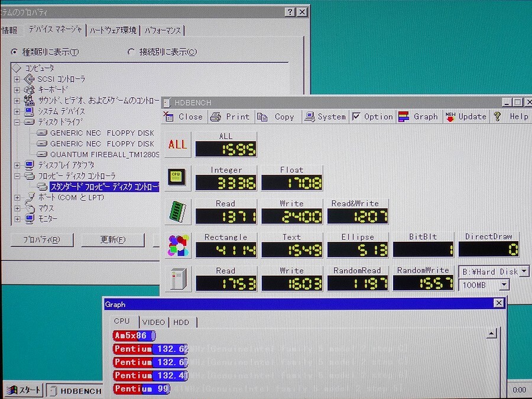Click the Close toolbar icon in HDBENCH
The image size is (532, 399).
[x=168, y=116]
